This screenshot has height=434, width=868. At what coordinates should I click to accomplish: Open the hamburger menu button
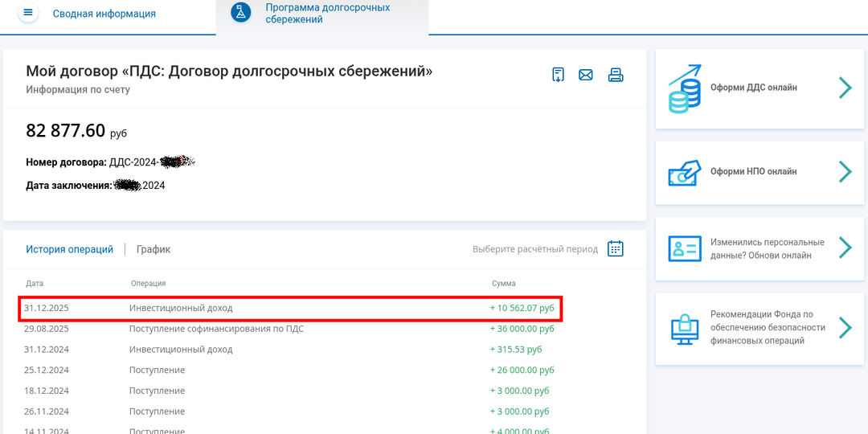point(28,13)
